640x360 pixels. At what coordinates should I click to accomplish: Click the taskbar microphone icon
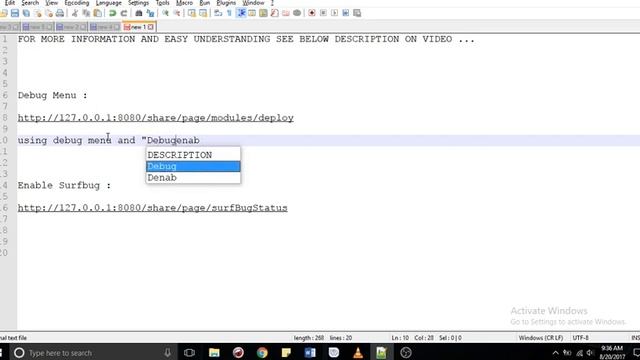click(x=167, y=353)
